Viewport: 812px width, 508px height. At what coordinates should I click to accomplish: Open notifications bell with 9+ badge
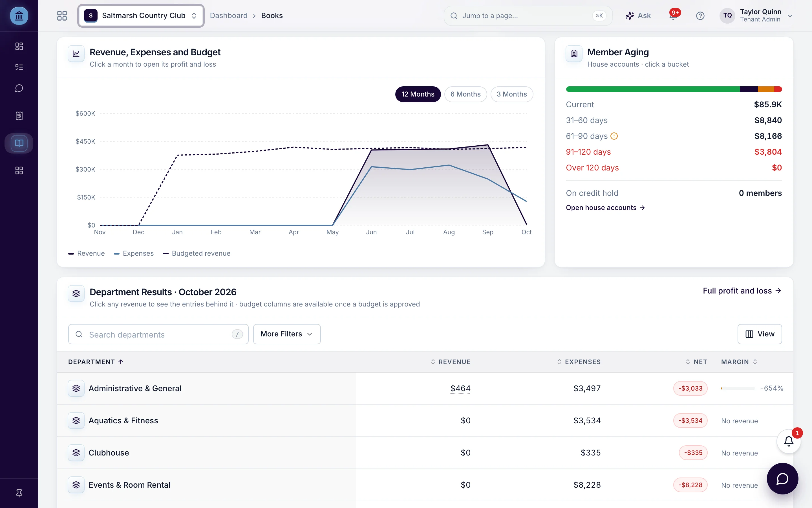pos(673,16)
